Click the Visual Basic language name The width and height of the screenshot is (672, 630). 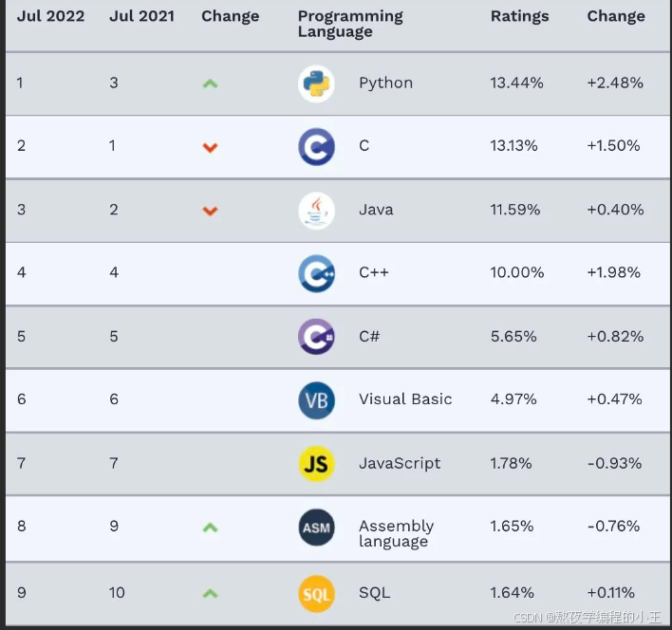pos(405,399)
